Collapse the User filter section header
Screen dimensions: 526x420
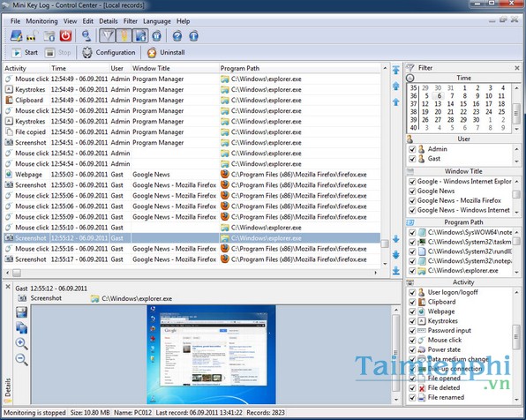463,139
